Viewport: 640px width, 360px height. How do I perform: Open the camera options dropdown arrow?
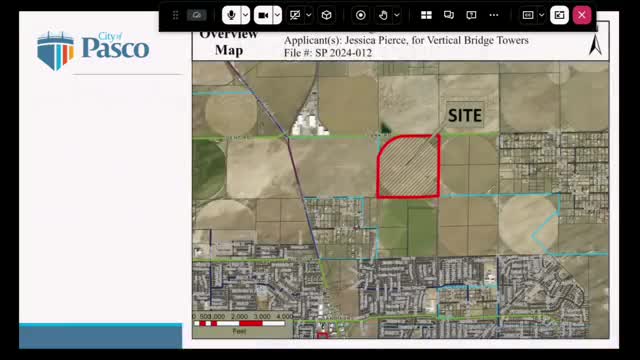pyautogui.click(x=277, y=15)
